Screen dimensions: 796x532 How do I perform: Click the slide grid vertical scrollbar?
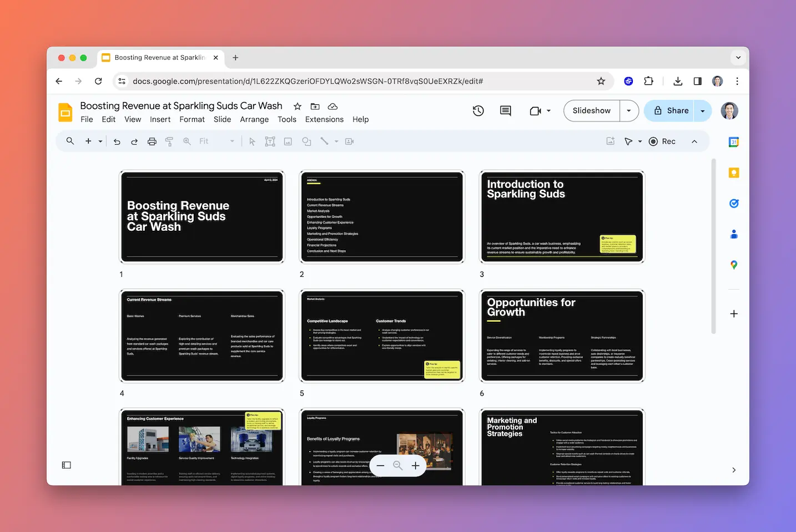[713, 246]
